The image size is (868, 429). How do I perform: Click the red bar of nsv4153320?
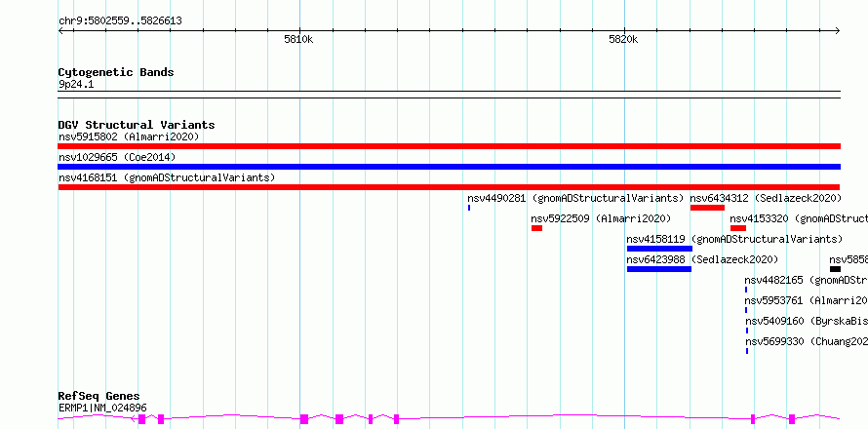738,228
